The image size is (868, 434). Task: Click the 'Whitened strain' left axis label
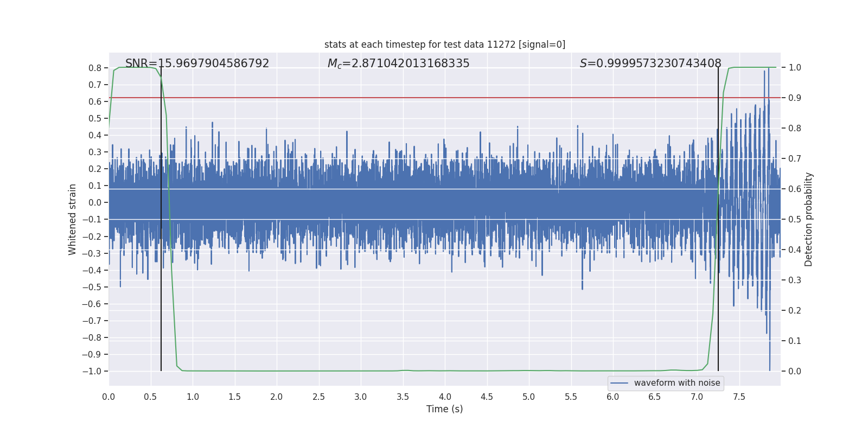[x=72, y=219]
